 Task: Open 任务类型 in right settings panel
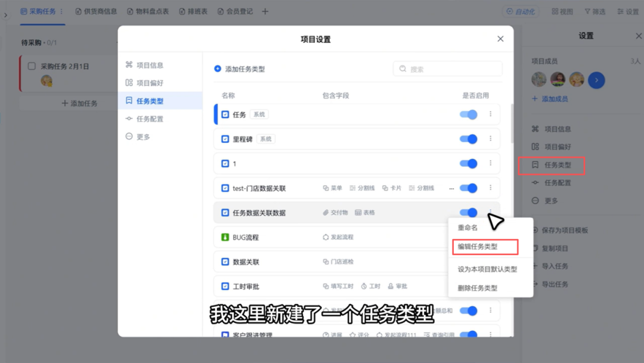coord(551,165)
